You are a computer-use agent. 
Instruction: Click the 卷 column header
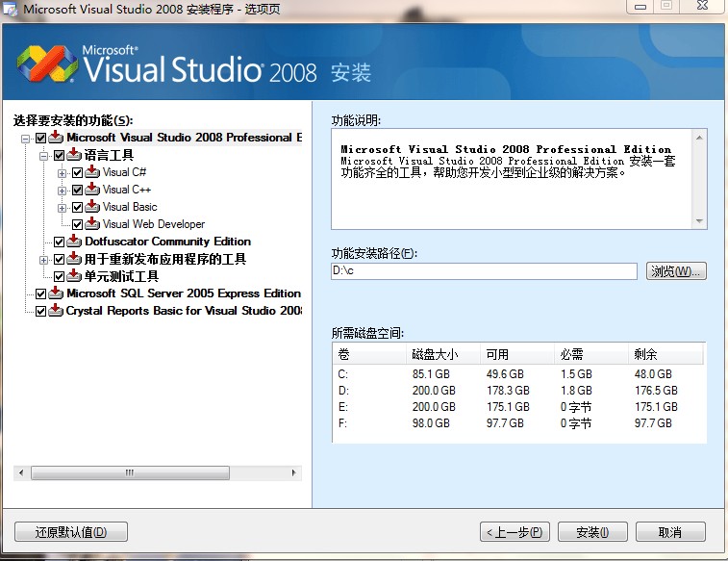tap(369, 354)
